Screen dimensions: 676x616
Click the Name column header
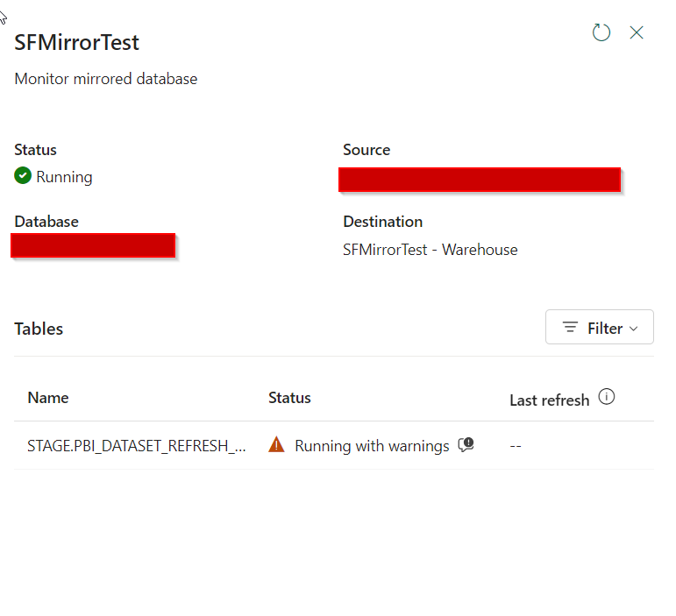[48, 398]
